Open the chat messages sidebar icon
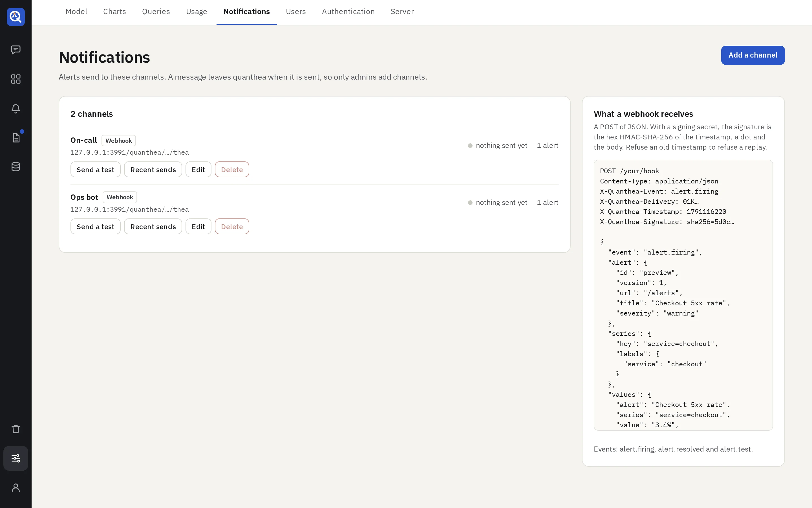 pyautogui.click(x=16, y=50)
